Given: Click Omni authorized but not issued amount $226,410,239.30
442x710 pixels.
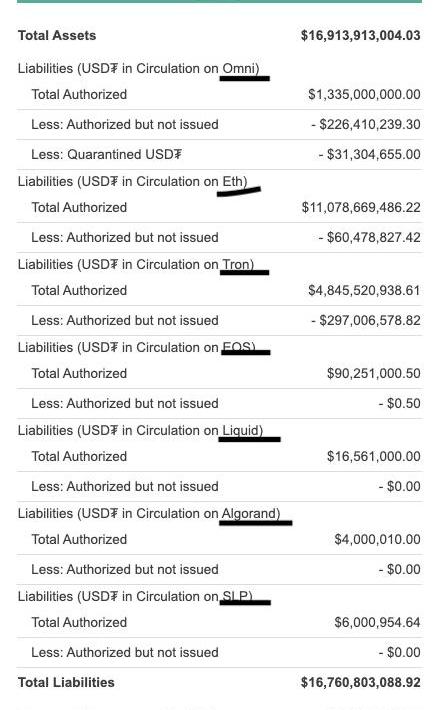Looking at the screenshot, I should [x=365, y=124].
